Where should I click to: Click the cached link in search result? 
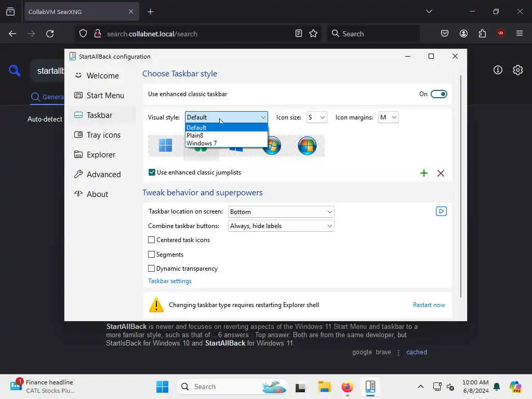(x=416, y=352)
